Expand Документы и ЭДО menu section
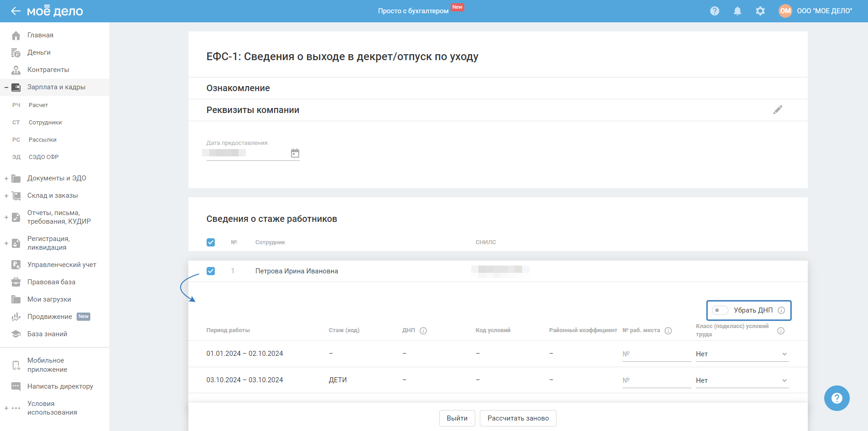This screenshot has width=868, height=431. [56, 178]
